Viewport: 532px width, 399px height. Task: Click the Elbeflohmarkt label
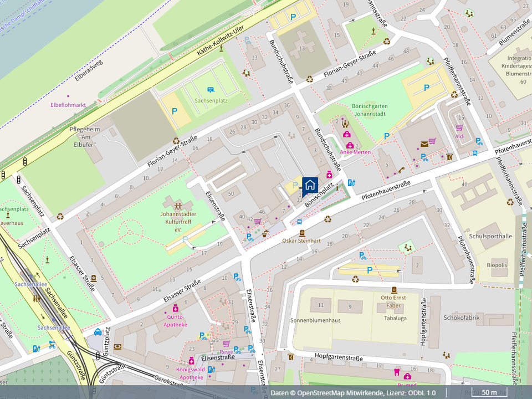[68, 104]
